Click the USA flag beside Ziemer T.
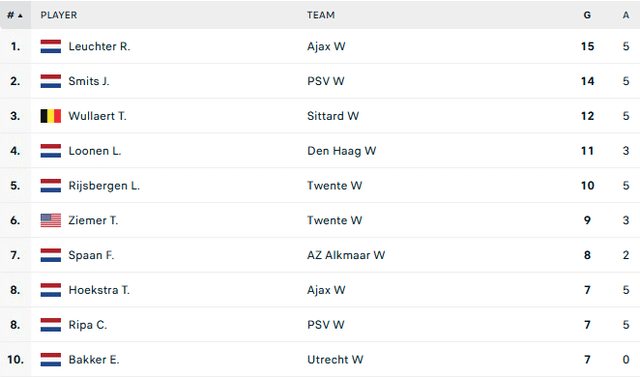 (x=51, y=220)
